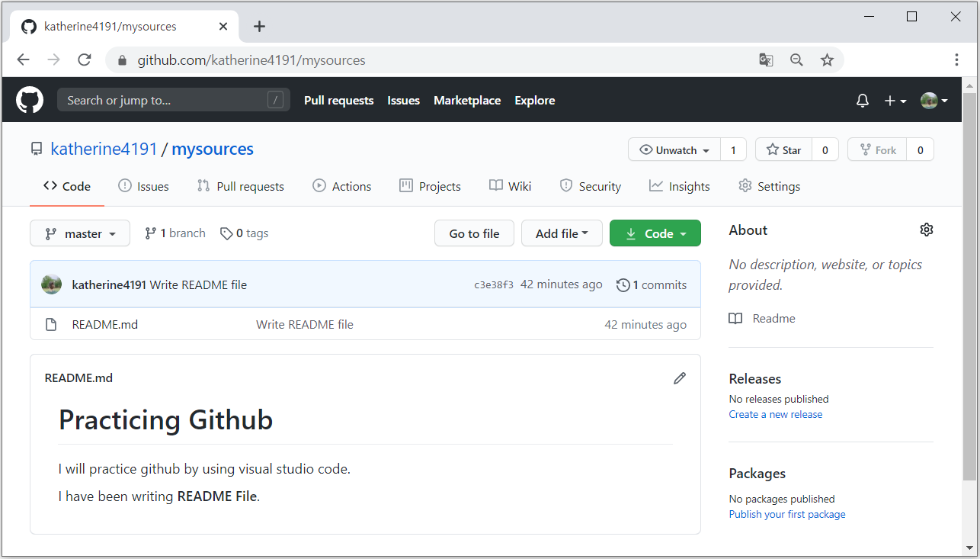Focus the Search or jump to field

point(174,100)
